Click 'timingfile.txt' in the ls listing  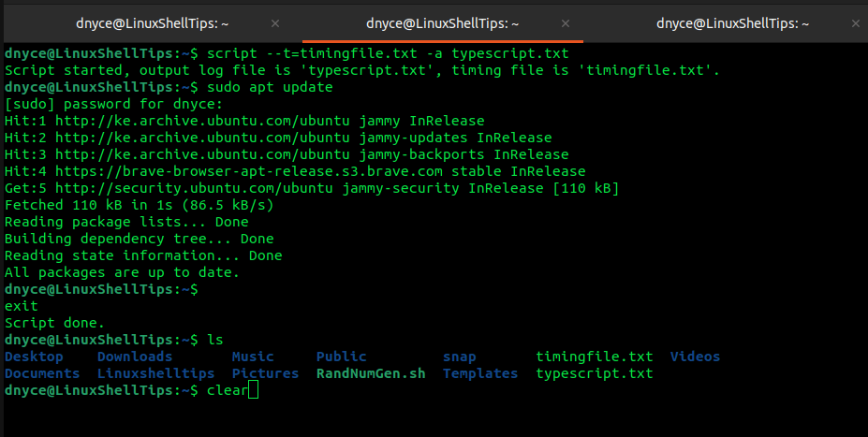[595, 357]
